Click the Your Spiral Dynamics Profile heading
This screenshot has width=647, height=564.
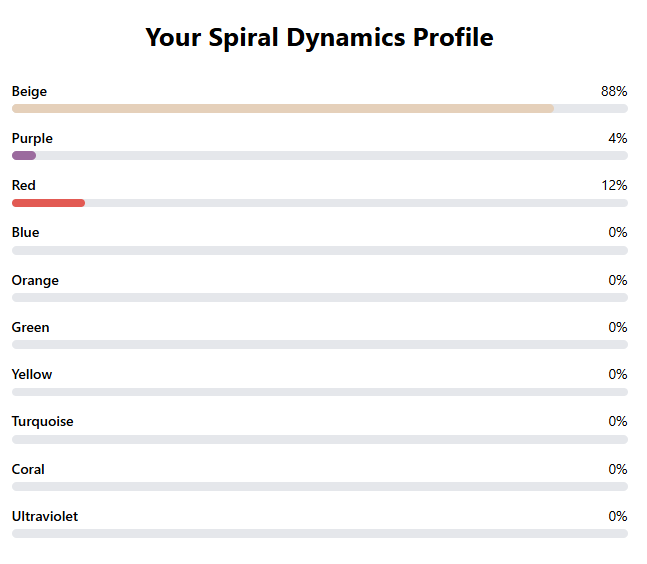[x=319, y=38]
